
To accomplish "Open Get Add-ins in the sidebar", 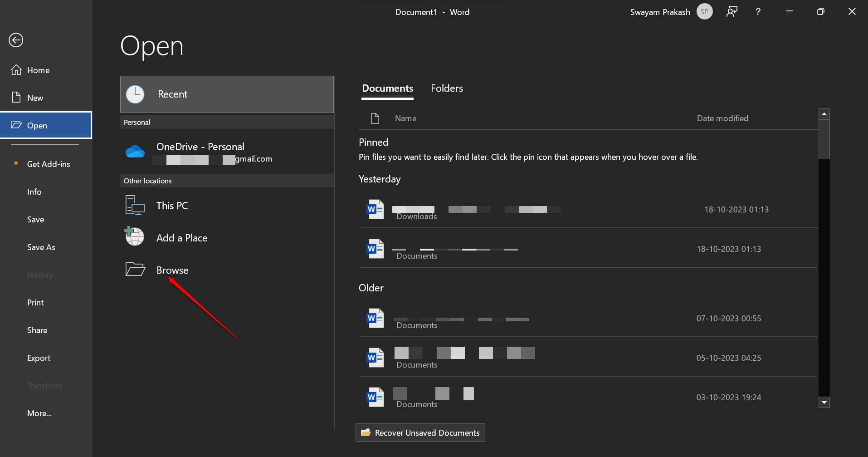I will coord(49,164).
